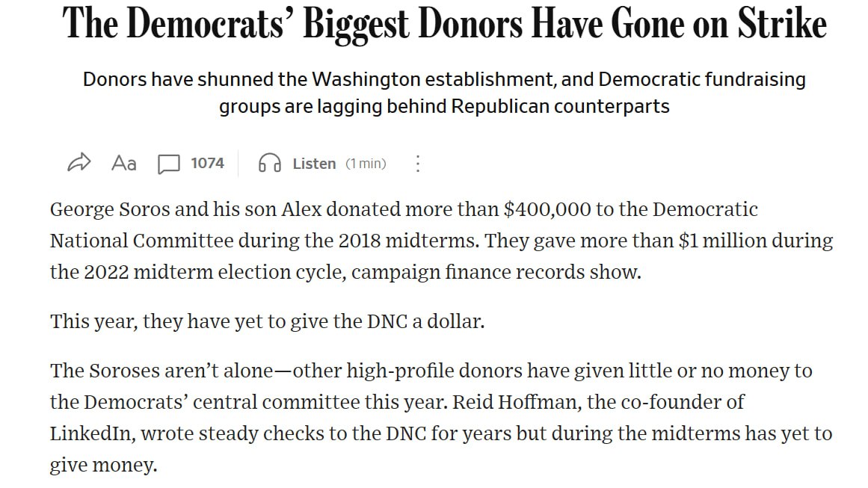The image size is (868, 488).
Task: Click the subheadline about shunned Washington establishment
Action: pos(445,93)
